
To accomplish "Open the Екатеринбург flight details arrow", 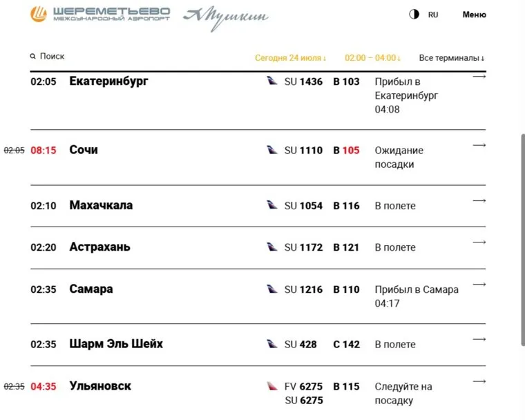I will click(479, 77).
